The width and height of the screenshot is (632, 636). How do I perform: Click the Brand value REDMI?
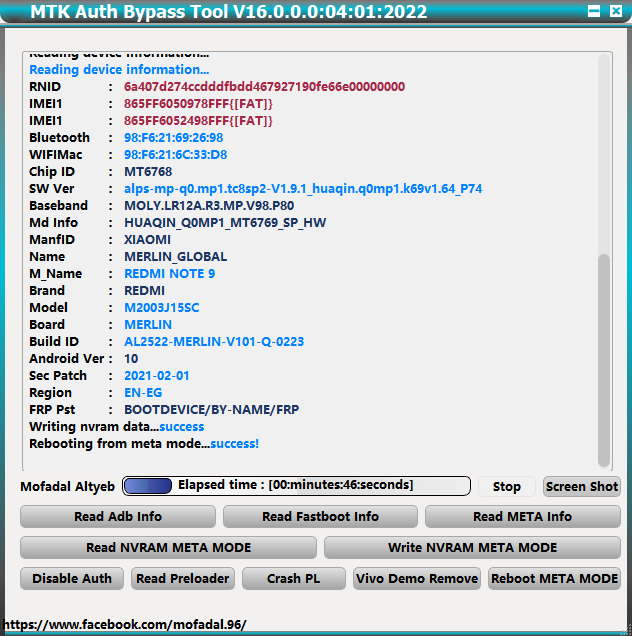point(144,291)
